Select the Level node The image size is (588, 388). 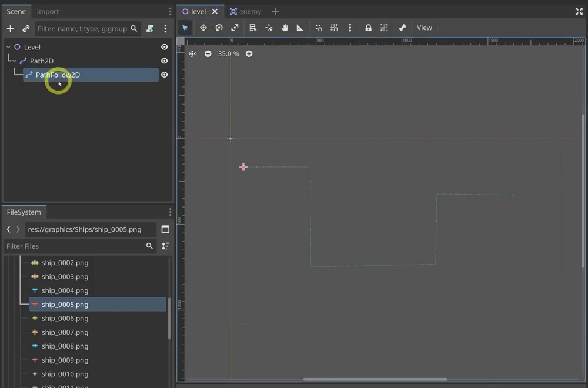click(x=32, y=47)
